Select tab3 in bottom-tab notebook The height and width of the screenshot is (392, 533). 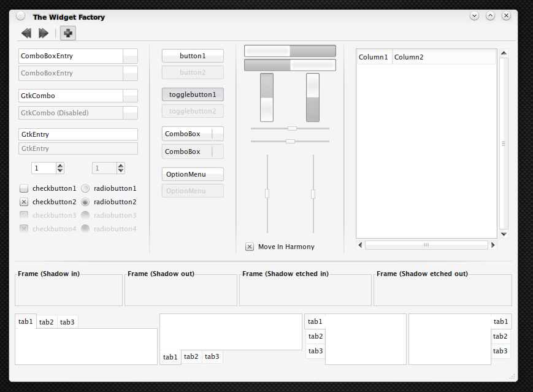click(212, 356)
